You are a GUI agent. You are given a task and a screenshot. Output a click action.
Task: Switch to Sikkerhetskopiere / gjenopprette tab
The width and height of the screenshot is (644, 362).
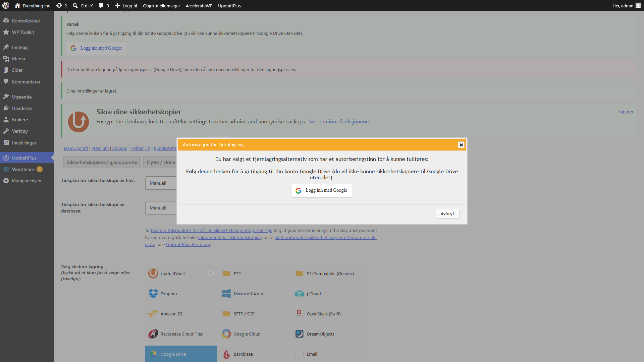[x=102, y=162]
